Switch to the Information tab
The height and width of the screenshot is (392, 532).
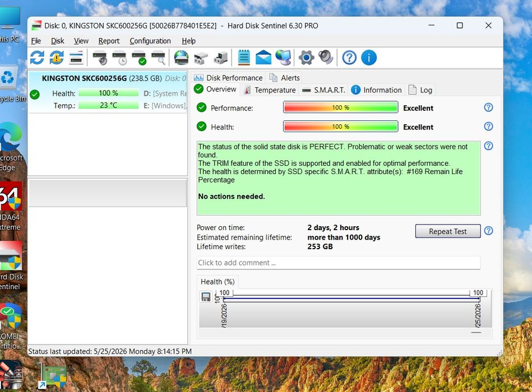pos(376,90)
